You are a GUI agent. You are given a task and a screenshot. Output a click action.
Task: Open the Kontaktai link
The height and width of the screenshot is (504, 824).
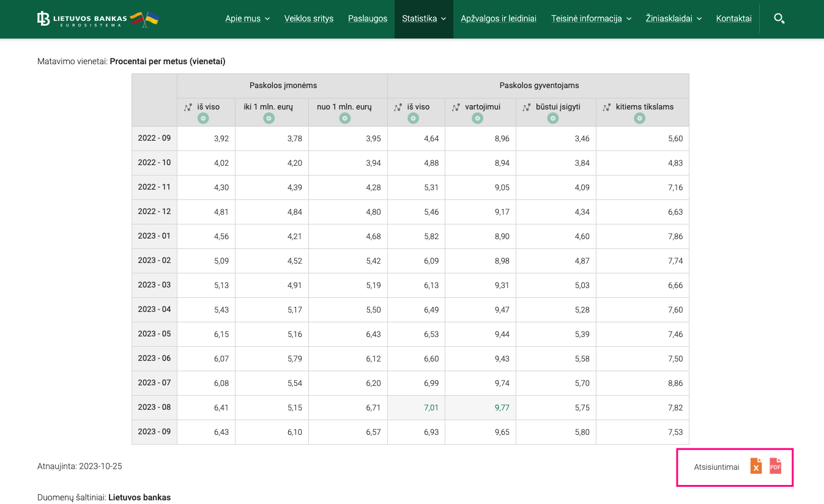pyautogui.click(x=733, y=18)
